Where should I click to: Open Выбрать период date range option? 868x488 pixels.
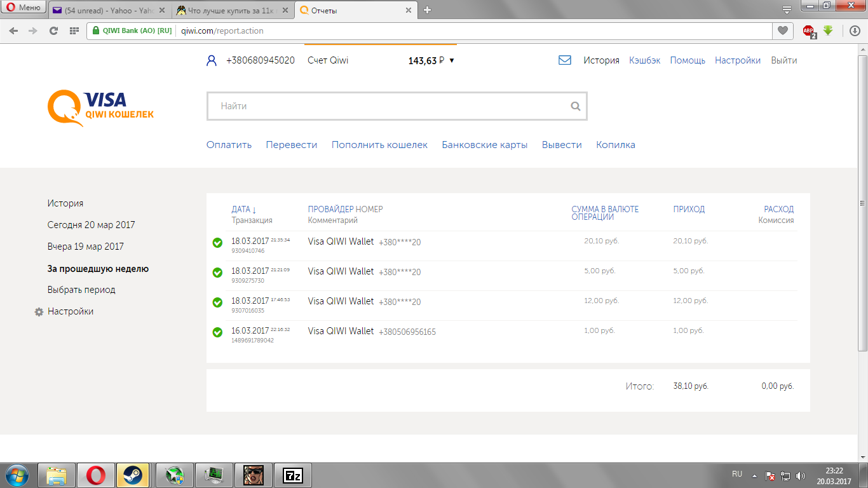pyautogui.click(x=81, y=290)
